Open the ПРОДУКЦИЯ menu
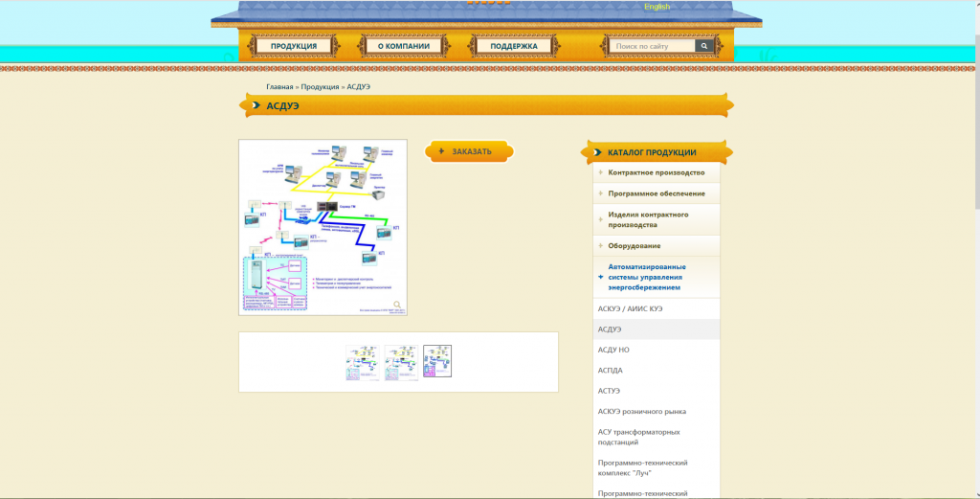980x499 pixels. 294,46
